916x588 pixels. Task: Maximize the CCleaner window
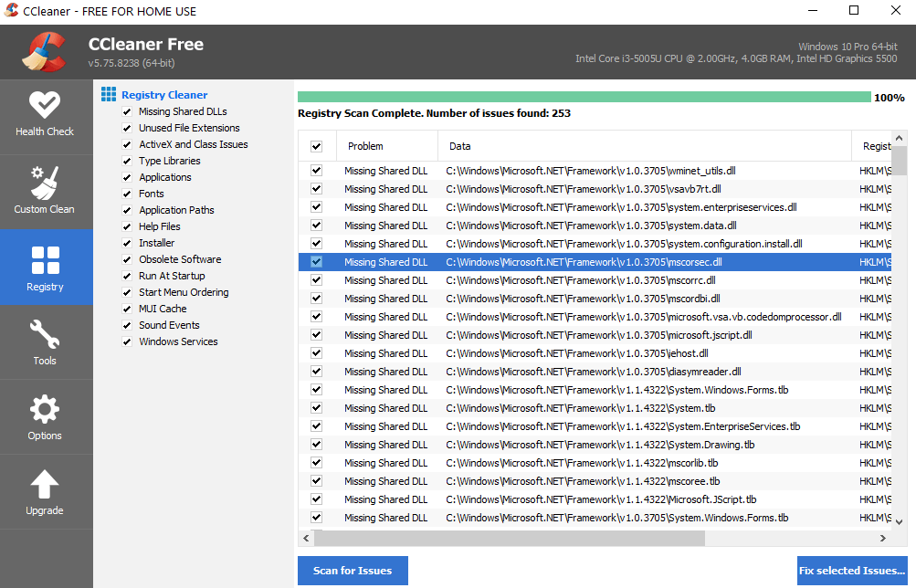point(854,11)
